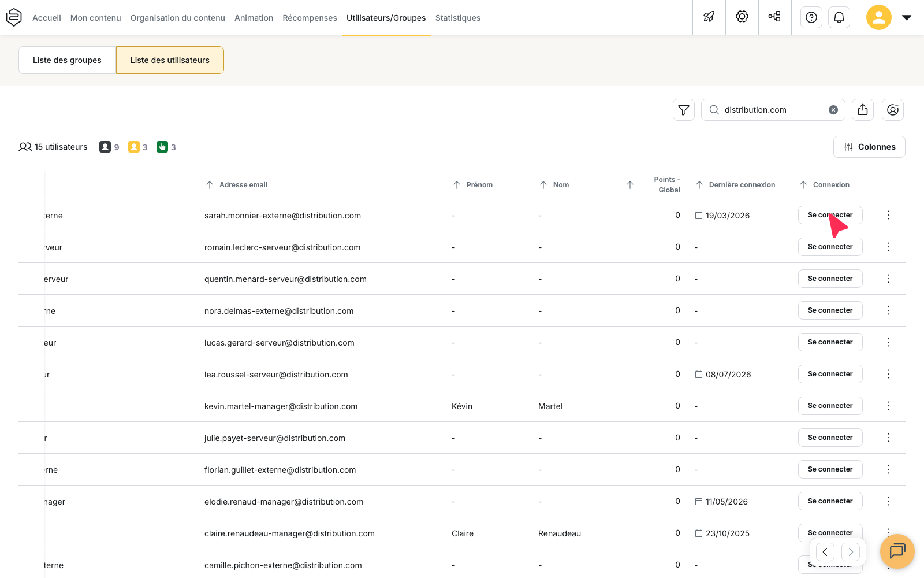Click the user account icon next to export

pyautogui.click(x=893, y=110)
